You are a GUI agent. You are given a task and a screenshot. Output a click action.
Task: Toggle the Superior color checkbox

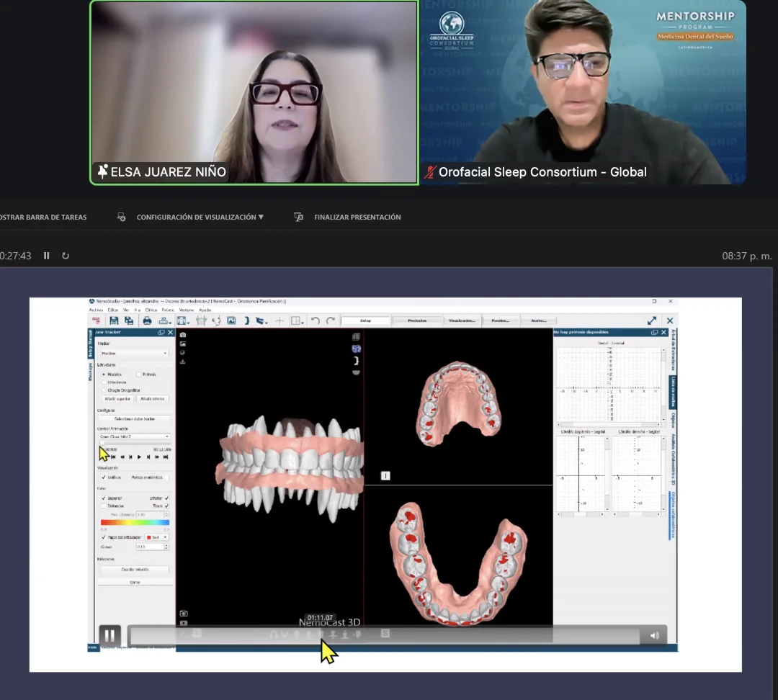[x=104, y=498]
